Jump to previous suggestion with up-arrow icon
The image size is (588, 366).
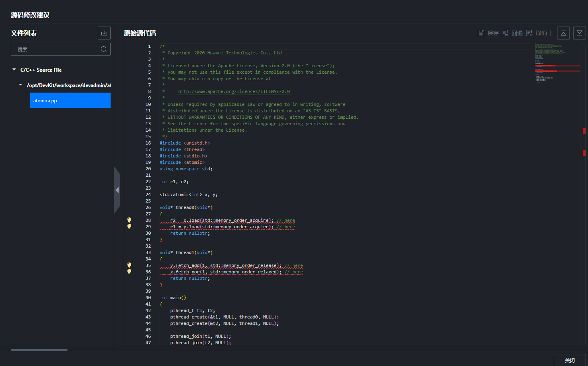point(563,33)
